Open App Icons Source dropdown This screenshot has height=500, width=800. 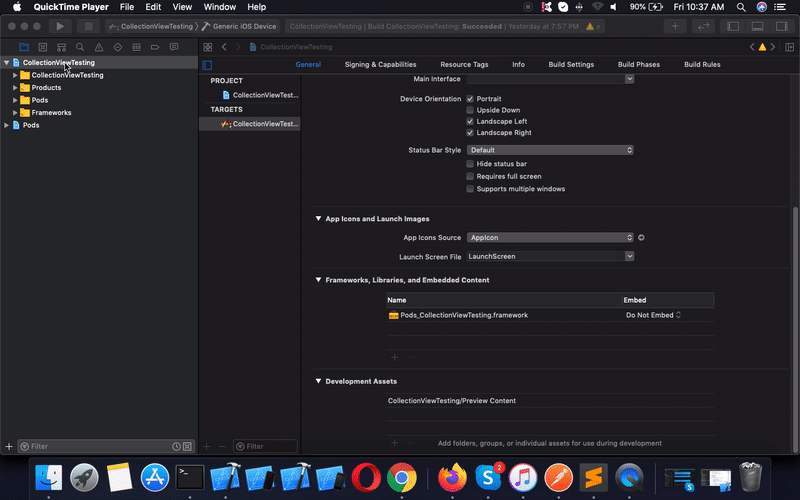[551, 238]
